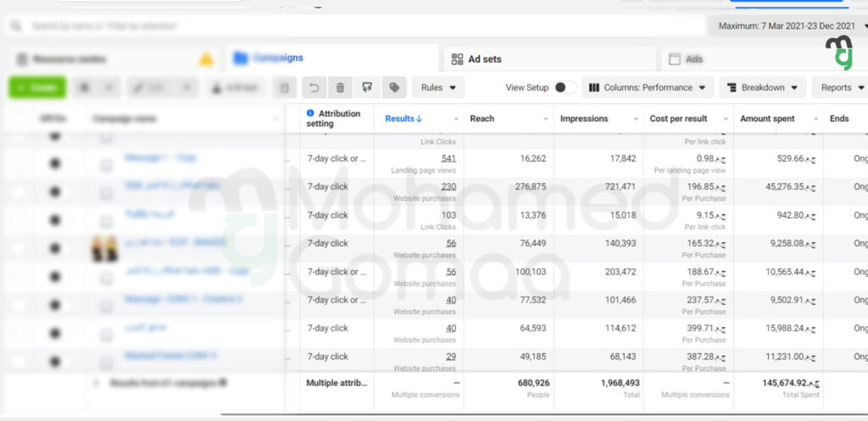Switch to the Ads tab
868x421 pixels.
693,59
